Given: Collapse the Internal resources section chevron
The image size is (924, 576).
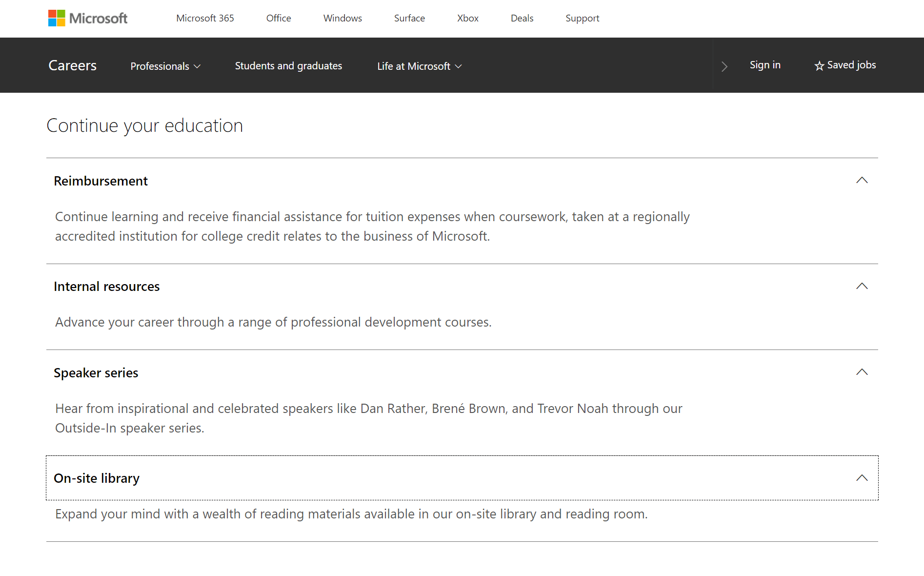Looking at the screenshot, I should pos(862,286).
